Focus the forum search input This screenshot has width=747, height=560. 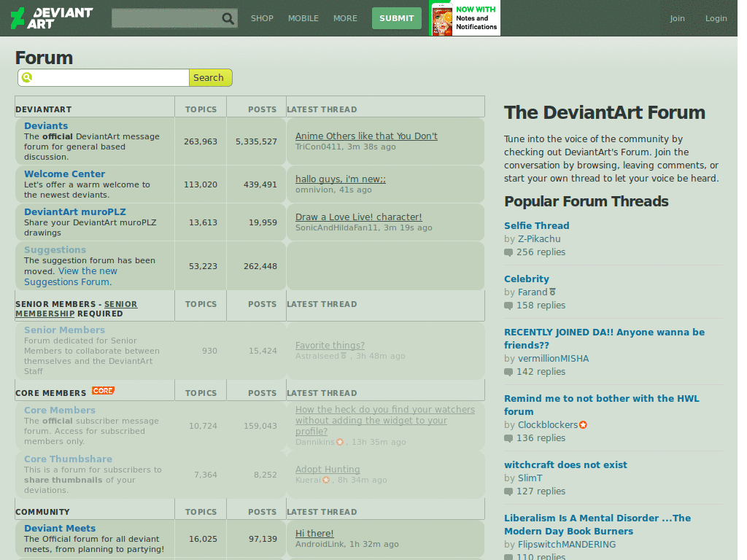(x=104, y=77)
